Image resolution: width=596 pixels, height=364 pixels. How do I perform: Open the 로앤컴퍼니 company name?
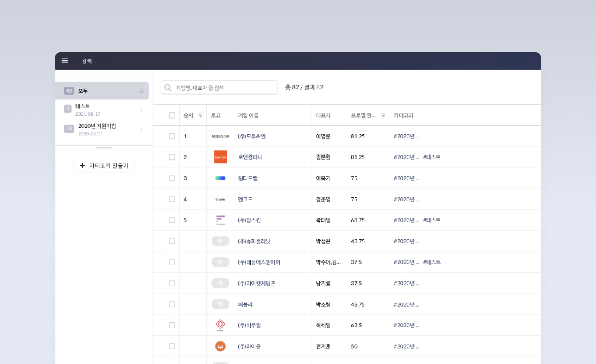[250, 157]
